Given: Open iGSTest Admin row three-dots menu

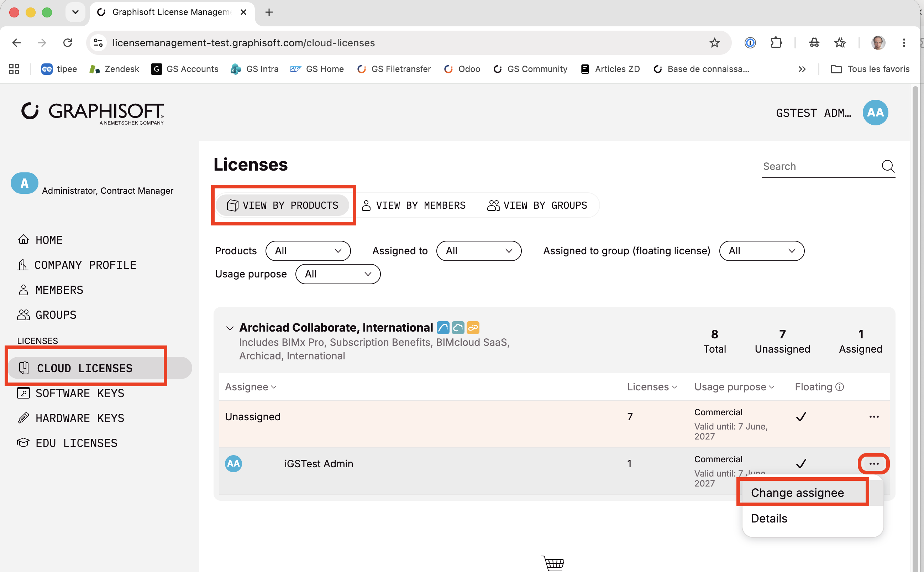Looking at the screenshot, I should [x=874, y=463].
